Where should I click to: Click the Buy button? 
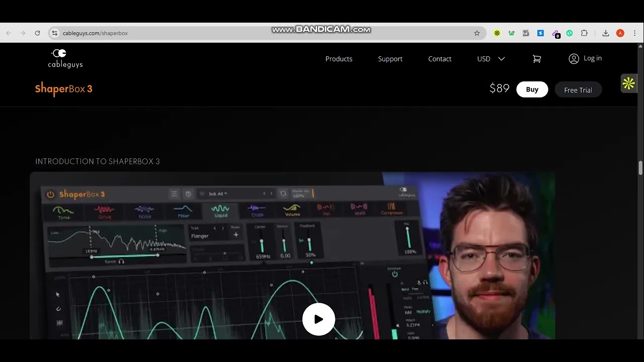(532, 89)
